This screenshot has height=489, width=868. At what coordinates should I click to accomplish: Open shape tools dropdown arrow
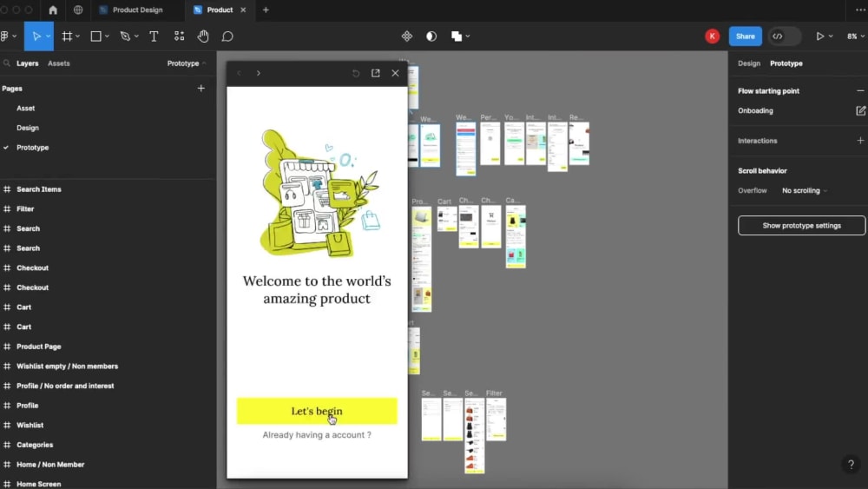tap(107, 36)
